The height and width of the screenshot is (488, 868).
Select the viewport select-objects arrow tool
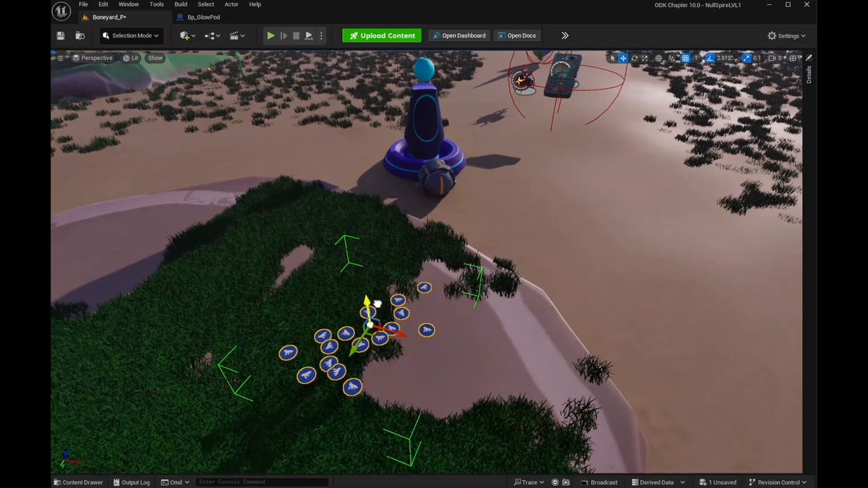click(x=613, y=58)
